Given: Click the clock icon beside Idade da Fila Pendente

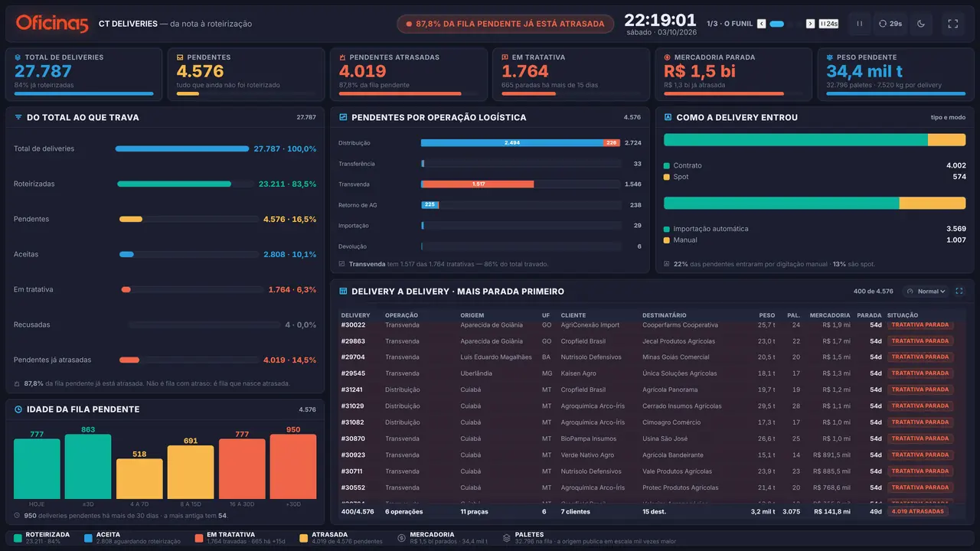Looking at the screenshot, I should click(18, 409).
